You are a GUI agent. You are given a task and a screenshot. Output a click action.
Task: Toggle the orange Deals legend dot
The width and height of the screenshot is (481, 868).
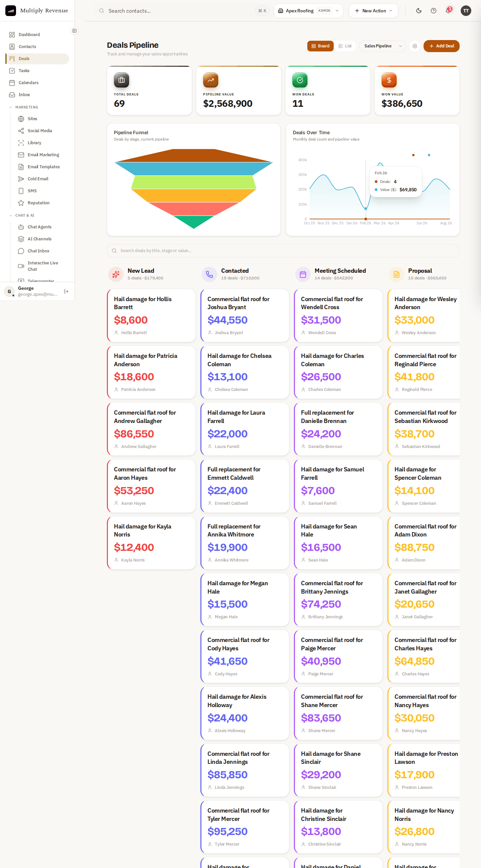413,155
